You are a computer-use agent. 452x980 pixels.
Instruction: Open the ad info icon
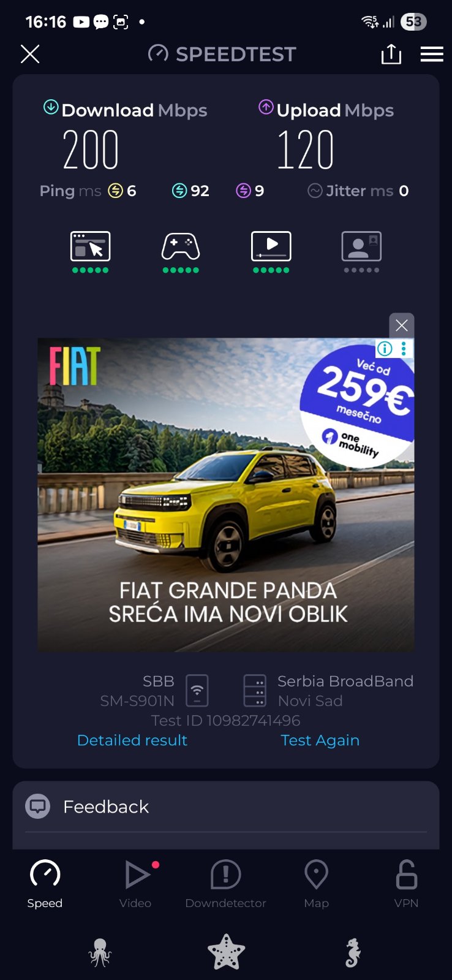[x=385, y=349]
